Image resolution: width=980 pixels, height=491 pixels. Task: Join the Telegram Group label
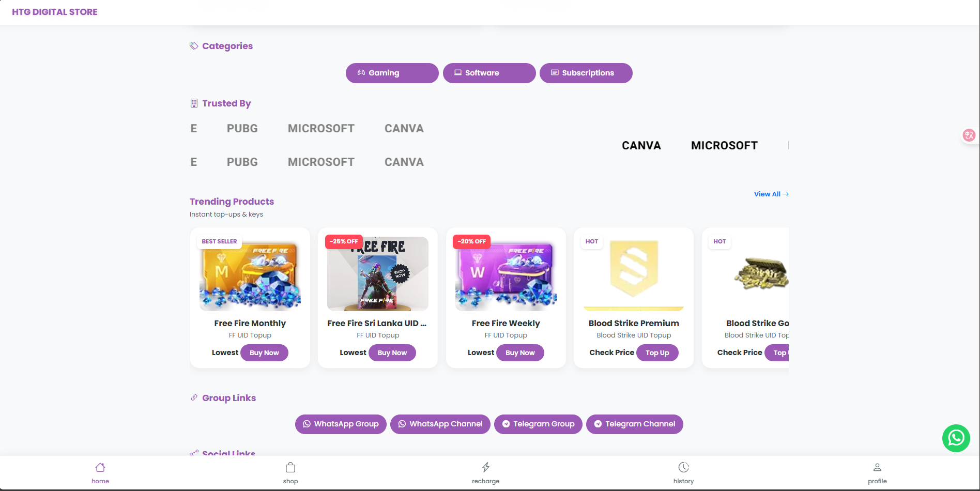point(544,424)
